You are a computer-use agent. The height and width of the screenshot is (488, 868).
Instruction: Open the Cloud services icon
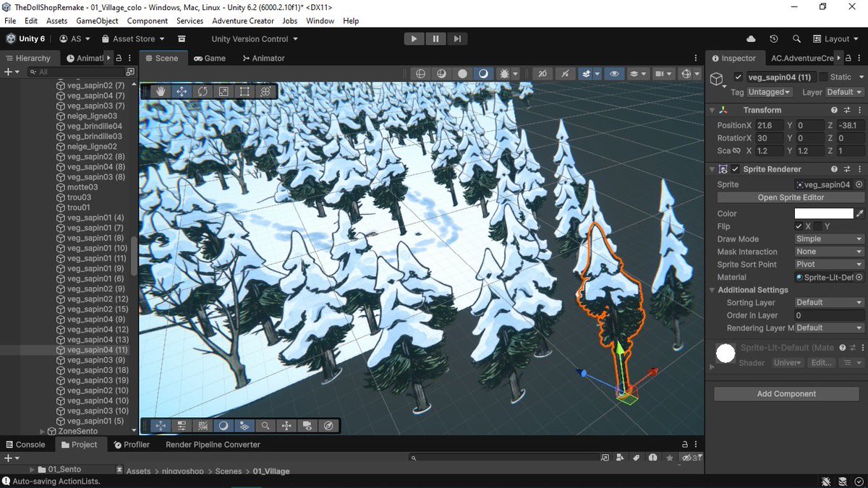pyautogui.click(x=751, y=39)
